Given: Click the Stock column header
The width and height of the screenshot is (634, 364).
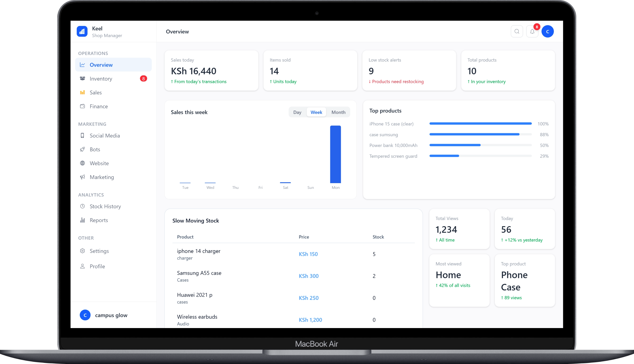Looking at the screenshot, I should [378, 237].
